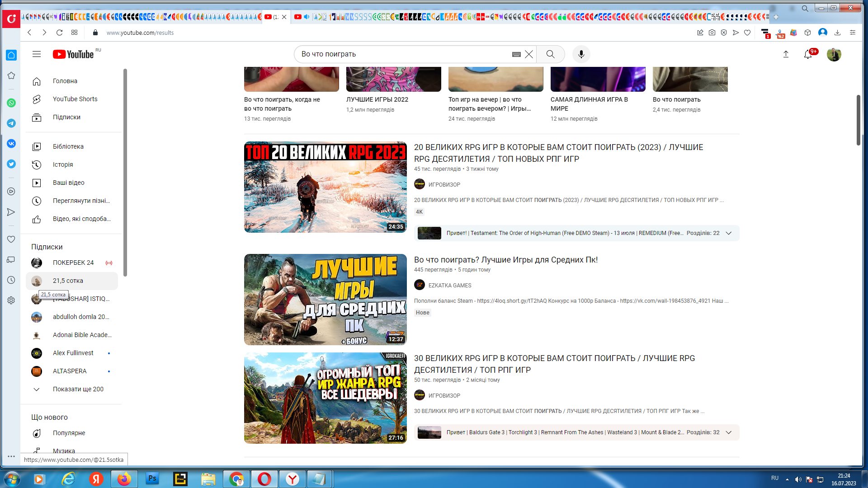Open Pinboards heart in Opera sidebar
The image size is (868, 488).
click(x=11, y=239)
